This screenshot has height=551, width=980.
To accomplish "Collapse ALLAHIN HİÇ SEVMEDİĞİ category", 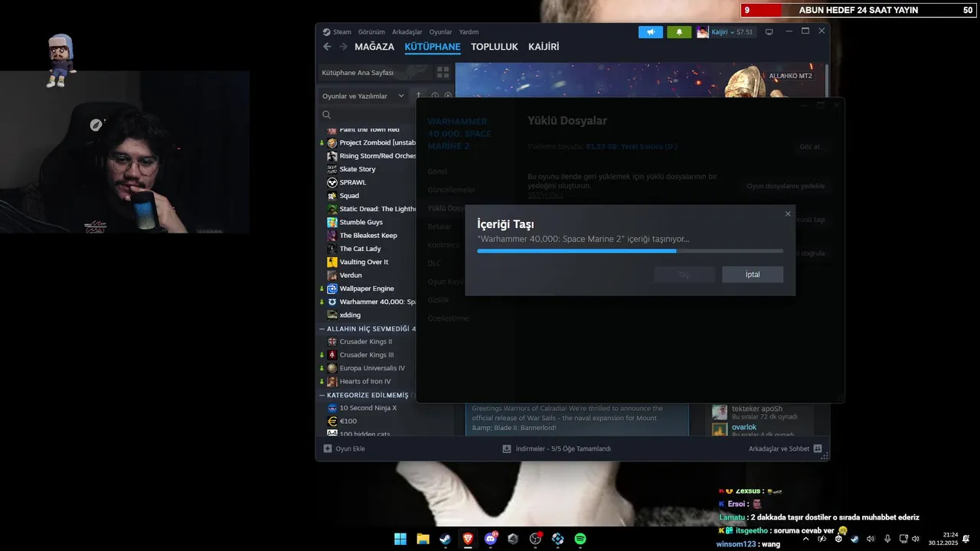I will (322, 328).
